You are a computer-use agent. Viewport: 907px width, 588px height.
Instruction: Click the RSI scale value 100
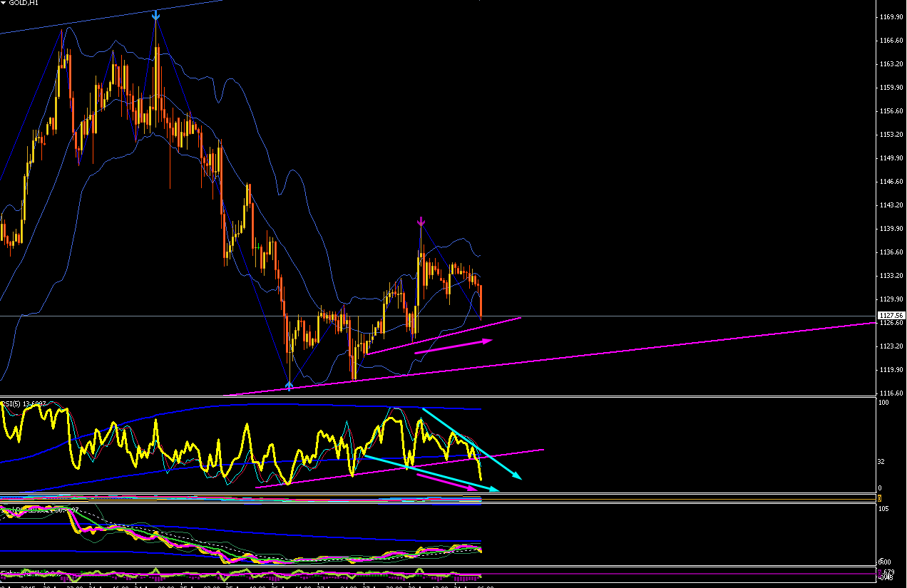pos(883,403)
